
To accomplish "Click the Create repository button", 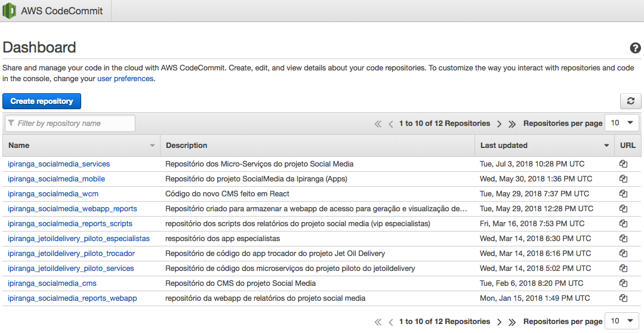I will [x=42, y=101].
